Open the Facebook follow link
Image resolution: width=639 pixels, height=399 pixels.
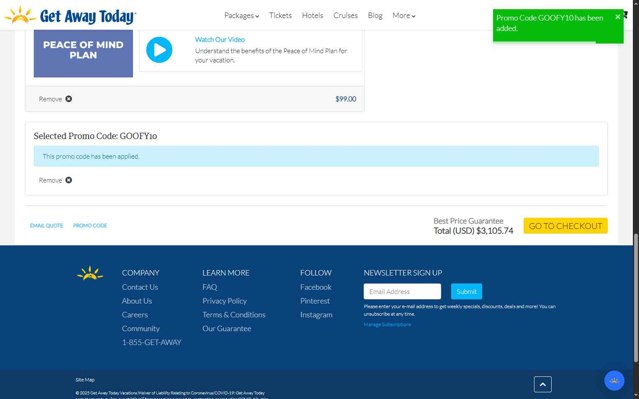(x=315, y=287)
